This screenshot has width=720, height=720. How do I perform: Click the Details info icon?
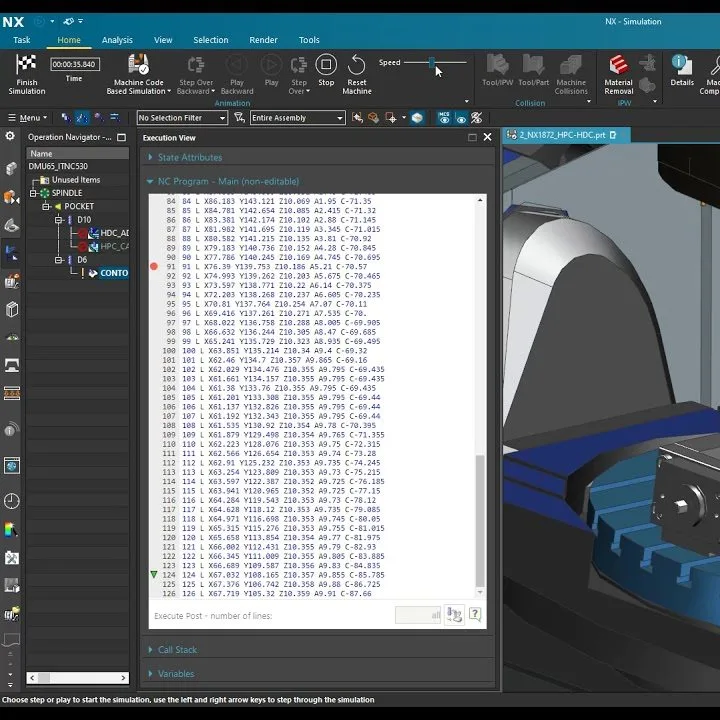[682, 64]
